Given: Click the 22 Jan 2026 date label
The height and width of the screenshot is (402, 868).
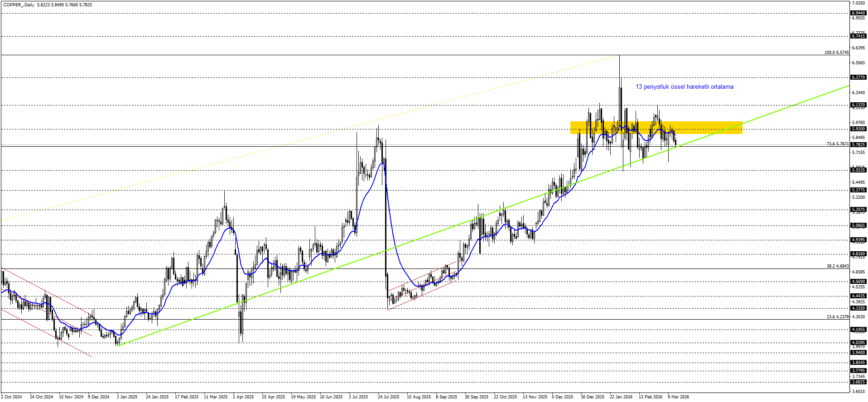Looking at the screenshot, I should pyautogui.click(x=621, y=397).
